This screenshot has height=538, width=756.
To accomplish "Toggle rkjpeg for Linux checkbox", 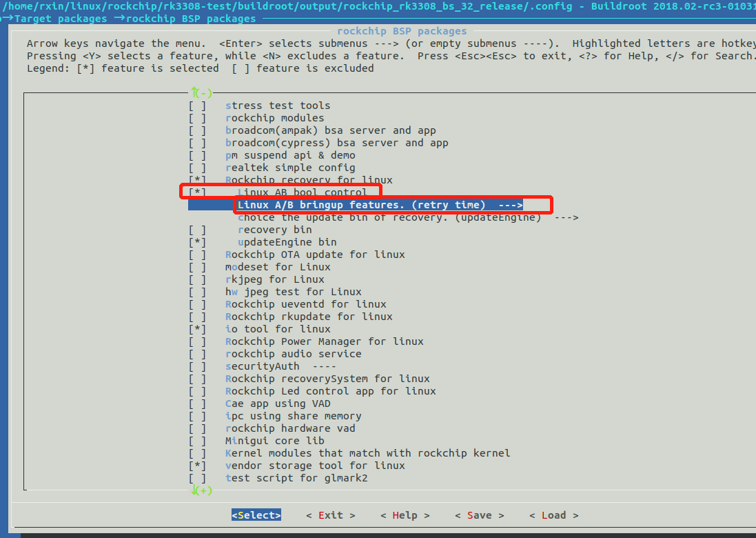I will (197, 280).
